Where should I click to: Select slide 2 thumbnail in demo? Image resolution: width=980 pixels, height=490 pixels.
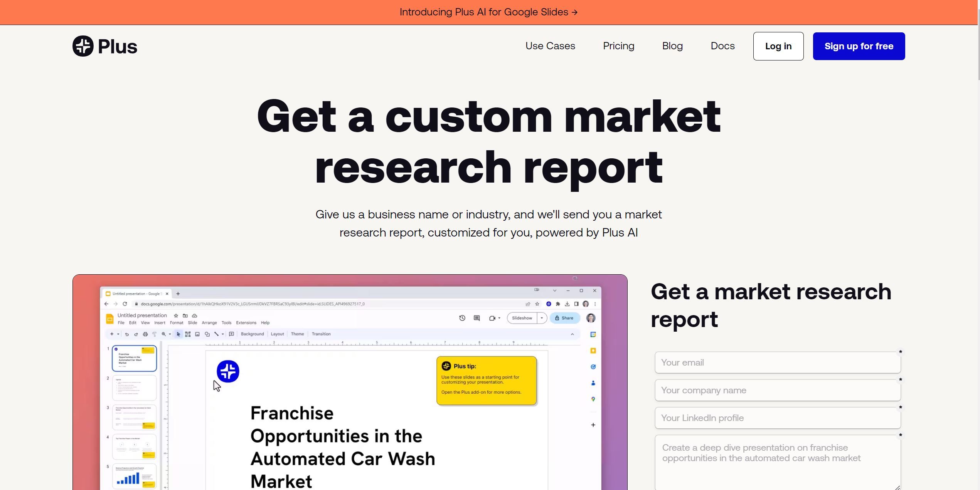pyautogui.click(x=134, y=388)
